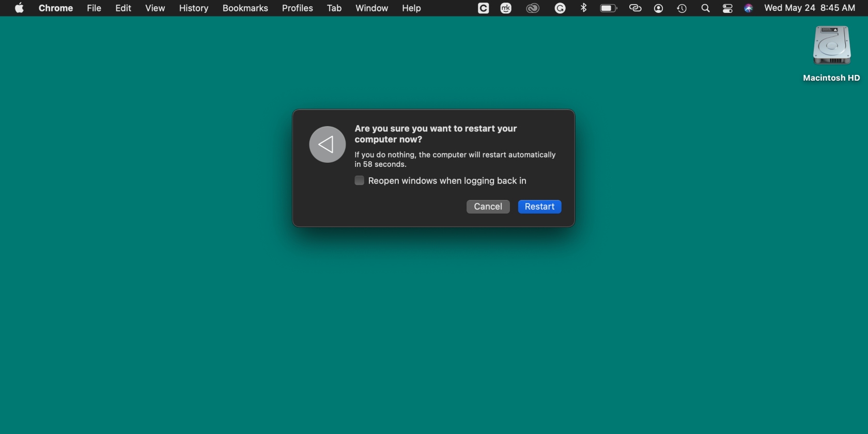Open Control Center from menu bar
Viewport: 868px width, 434px height.
[727, 8]
